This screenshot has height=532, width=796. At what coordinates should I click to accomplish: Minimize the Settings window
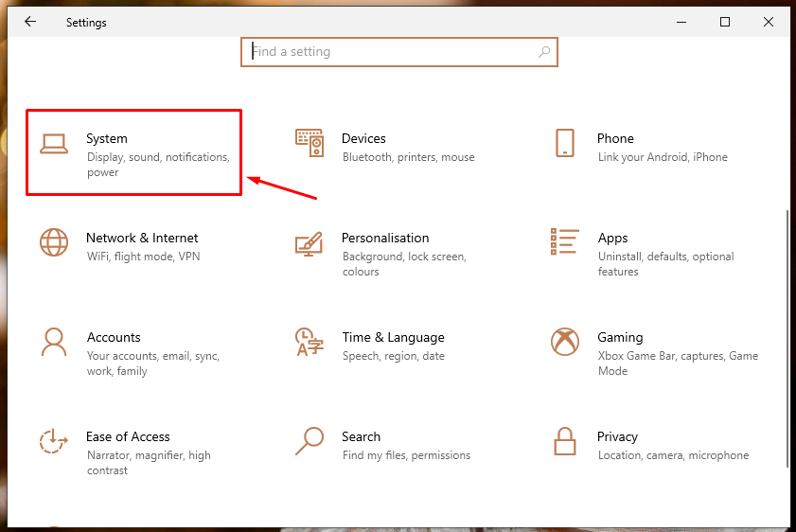[681, 22]
